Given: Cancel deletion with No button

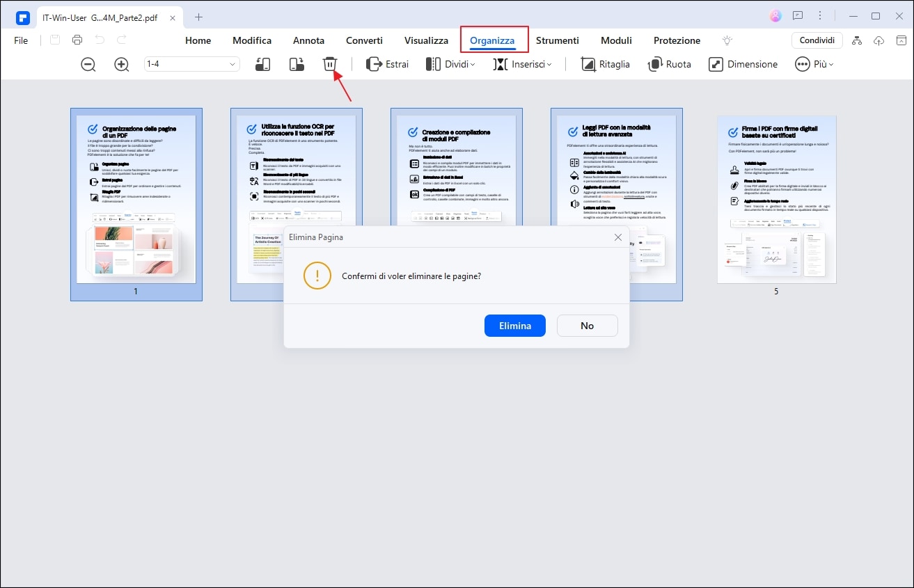Looking at the screenshot, I should pyautogui.click(x=587, y=326).
